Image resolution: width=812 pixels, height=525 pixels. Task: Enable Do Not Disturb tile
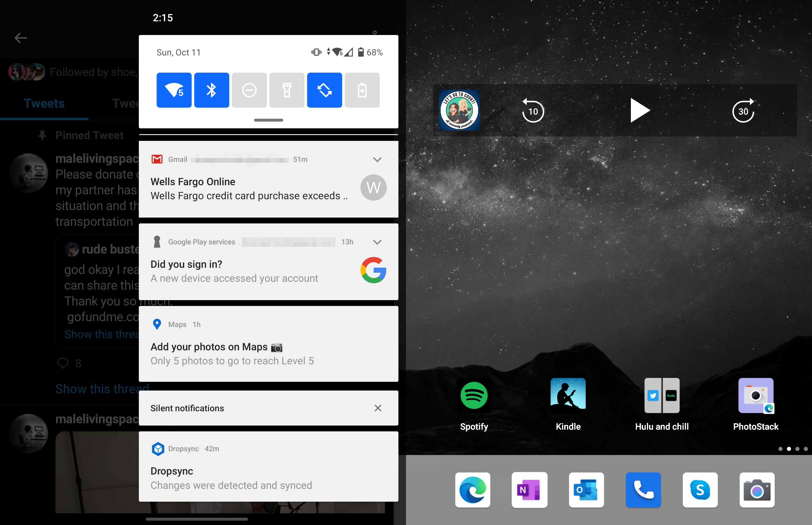coord(249,90)
